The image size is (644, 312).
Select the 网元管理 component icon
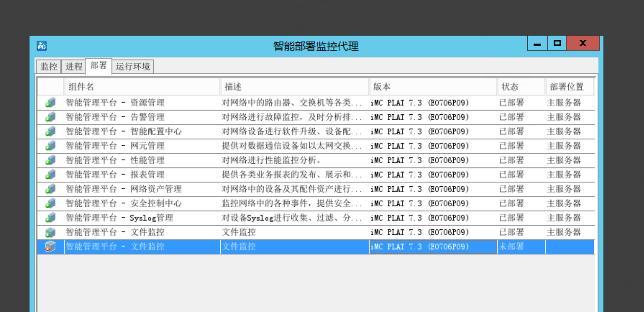[x=50, y=146]
